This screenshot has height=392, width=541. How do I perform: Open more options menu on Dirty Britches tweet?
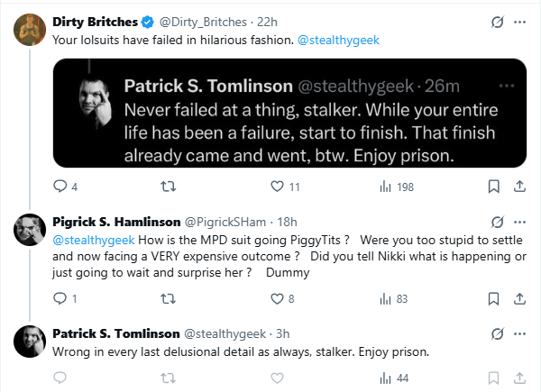pos(519,22)
